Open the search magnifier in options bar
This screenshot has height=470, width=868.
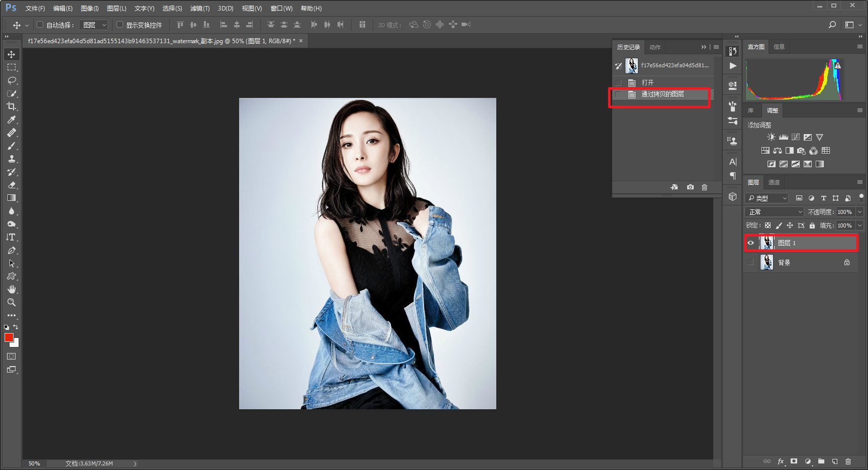(x=832, y=25)
